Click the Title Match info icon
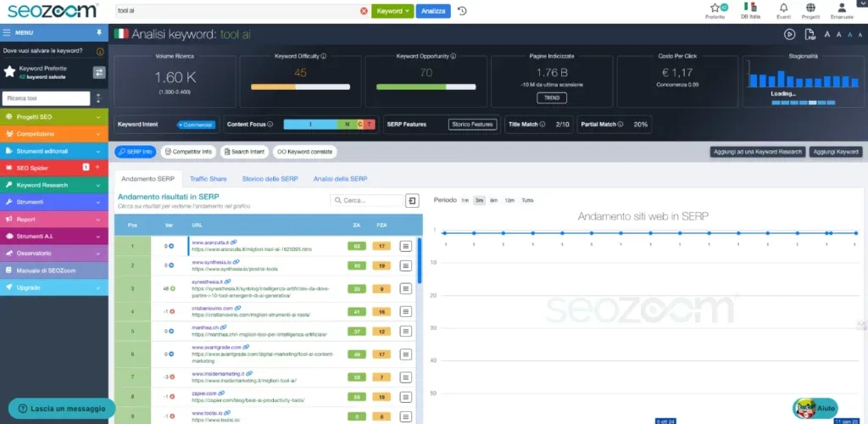 click(542, 125)
